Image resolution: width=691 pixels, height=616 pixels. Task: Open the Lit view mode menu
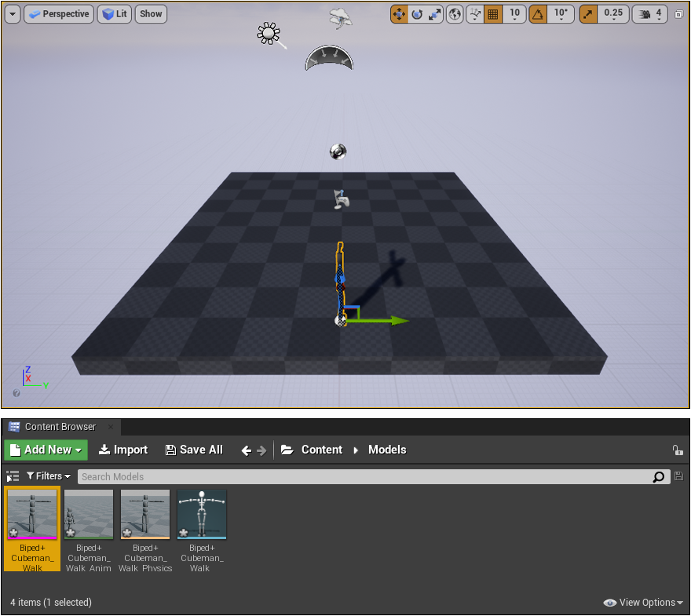pyautogui.click(x=115, y=14)
